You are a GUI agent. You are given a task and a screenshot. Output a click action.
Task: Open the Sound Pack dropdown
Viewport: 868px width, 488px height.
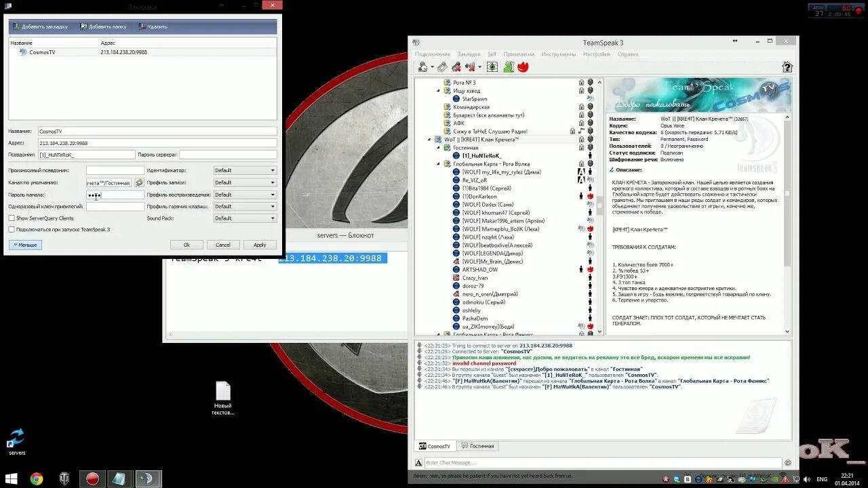[245, 218]
